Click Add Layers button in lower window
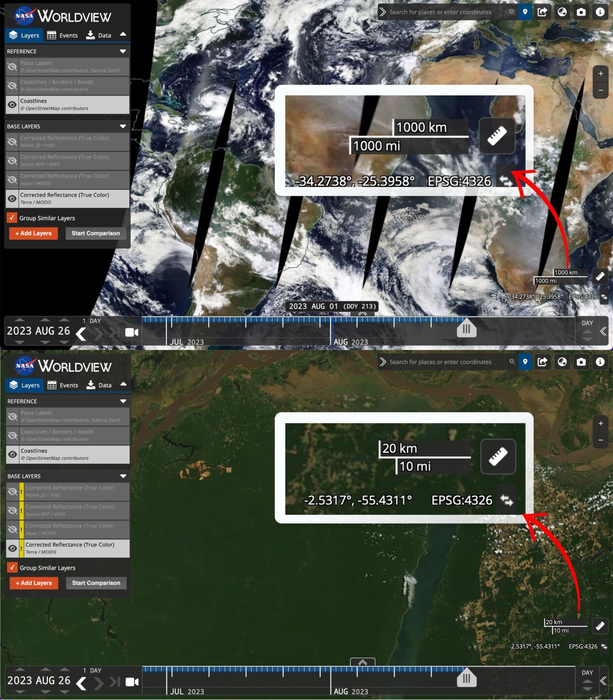 (34, 583)
